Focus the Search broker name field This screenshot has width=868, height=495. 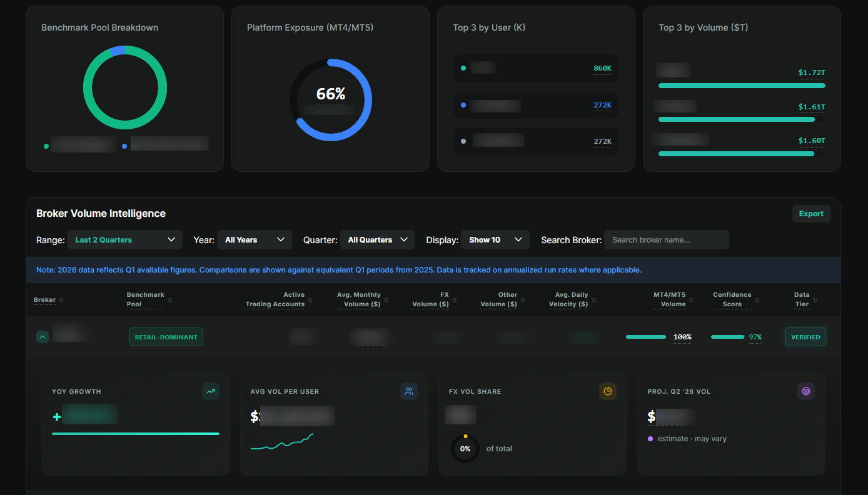click(667, 240)
